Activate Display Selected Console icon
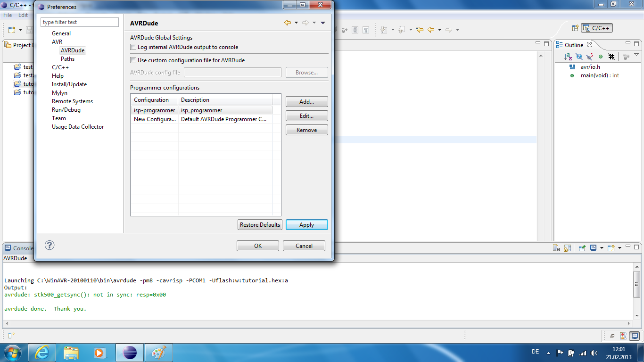The image size is (644, 362). 593,248
